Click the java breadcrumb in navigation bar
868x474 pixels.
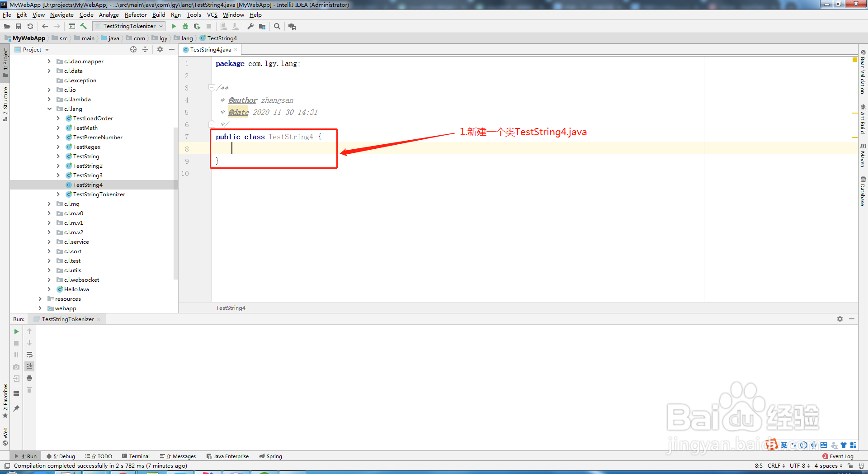click(110, 38)
